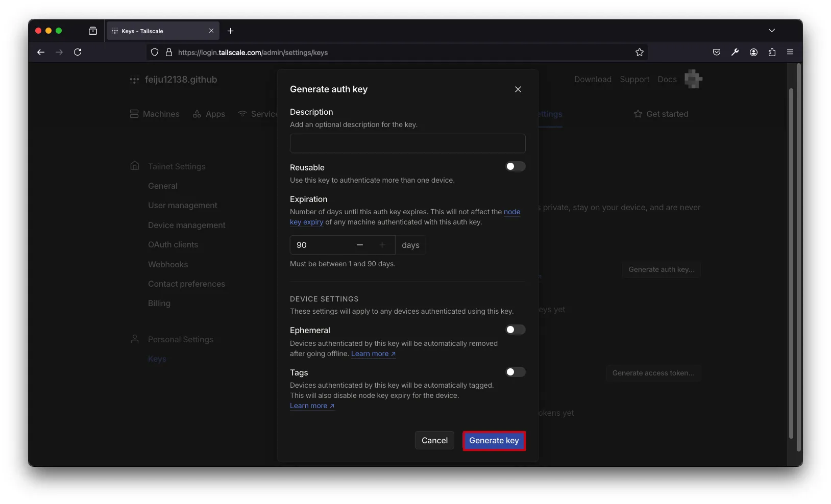831x504 pixels.
Task: Bookmark this page with the star icon
Action: [x=640, y=52]
